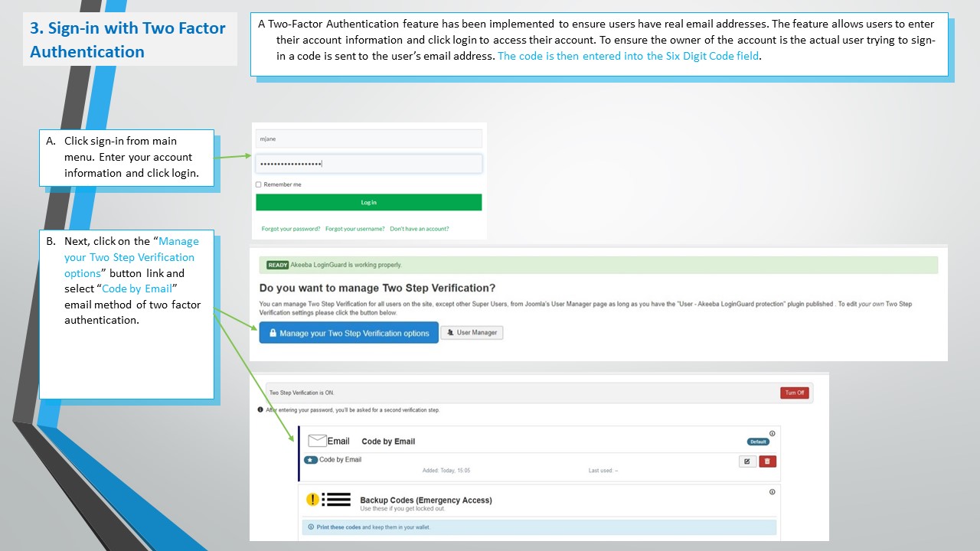Open the User Manager button

tap(472, 333)
